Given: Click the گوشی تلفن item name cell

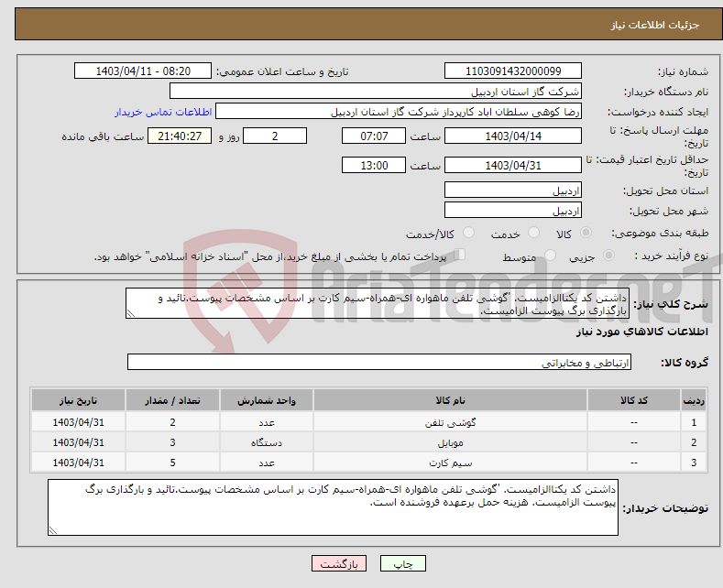Looking at the screenshot, I should coord(450,422).
